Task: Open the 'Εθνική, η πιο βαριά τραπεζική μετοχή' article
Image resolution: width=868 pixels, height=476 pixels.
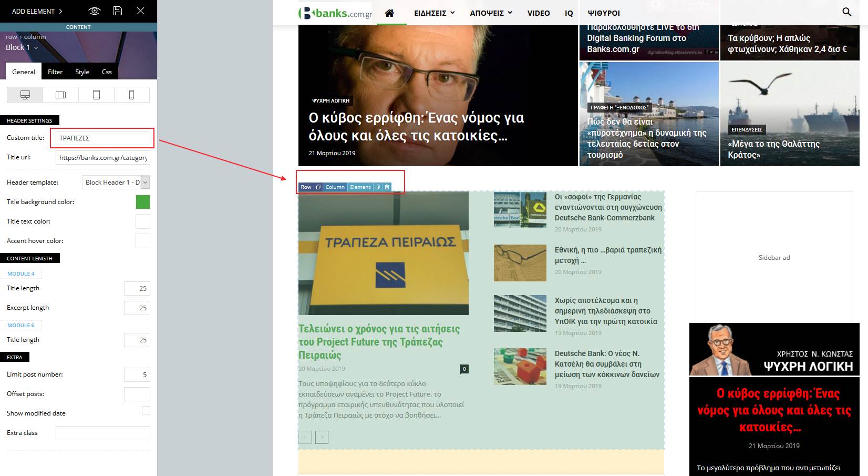Action: [x=608, y=255]
